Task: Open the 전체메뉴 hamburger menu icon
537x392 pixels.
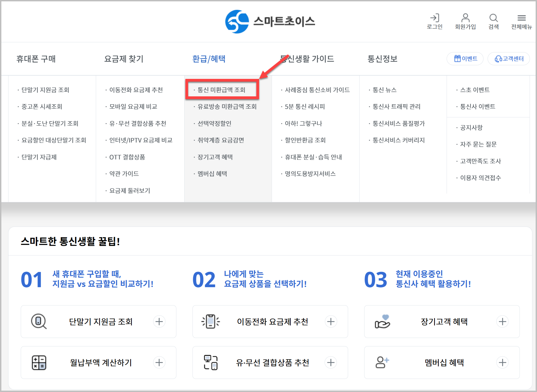Action: [521, 18]
